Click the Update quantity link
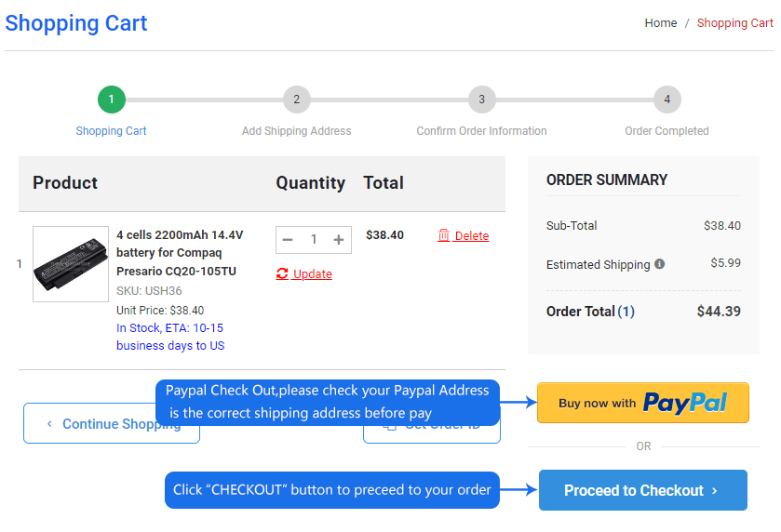This screenshot has width=781, height=532. 312,274
